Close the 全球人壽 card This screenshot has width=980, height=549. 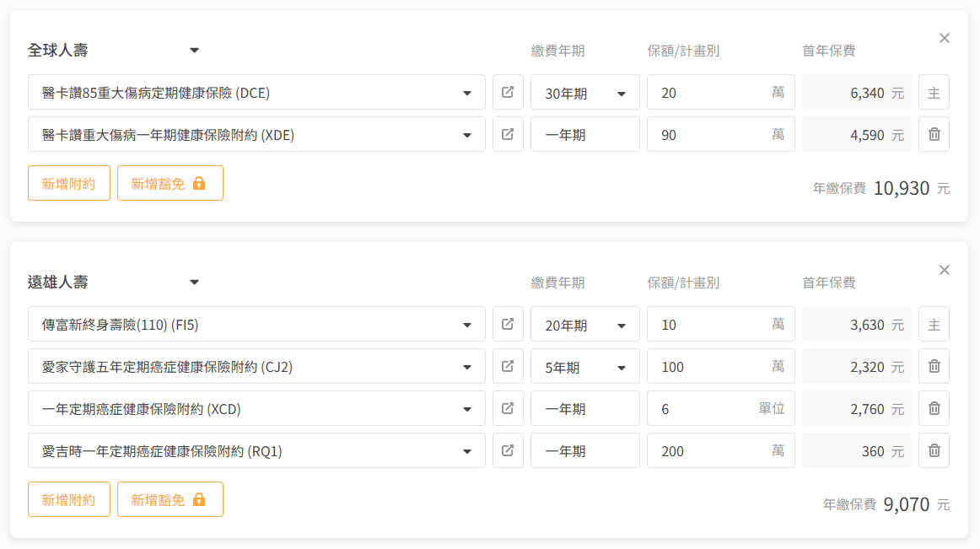945,38
